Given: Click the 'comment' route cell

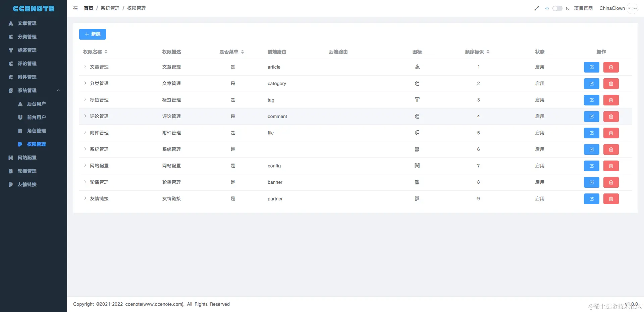Looking at the screenshot, I should 277,117.
